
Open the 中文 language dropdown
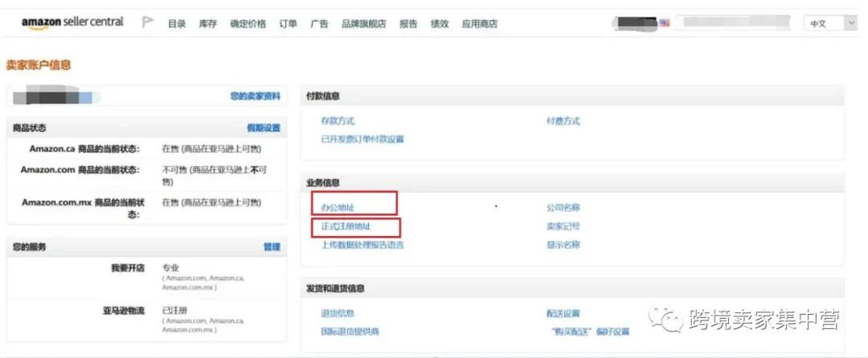point(829,23)
